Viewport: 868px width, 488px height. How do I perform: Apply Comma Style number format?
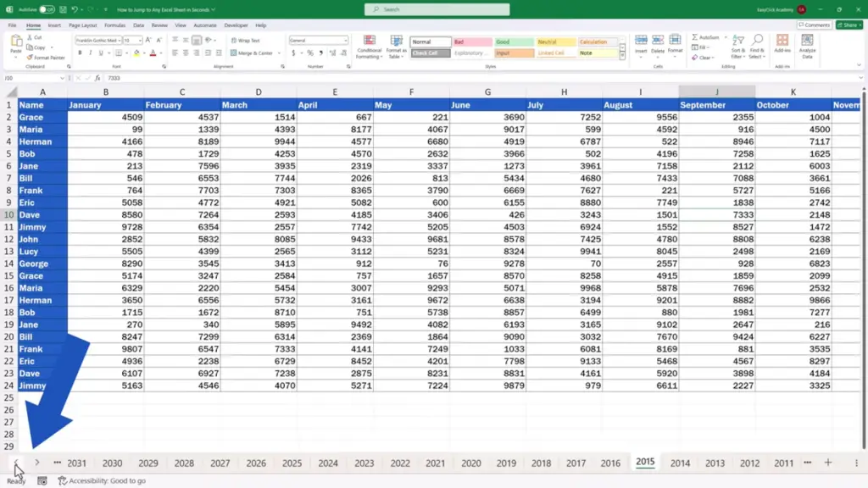point(321,53)
